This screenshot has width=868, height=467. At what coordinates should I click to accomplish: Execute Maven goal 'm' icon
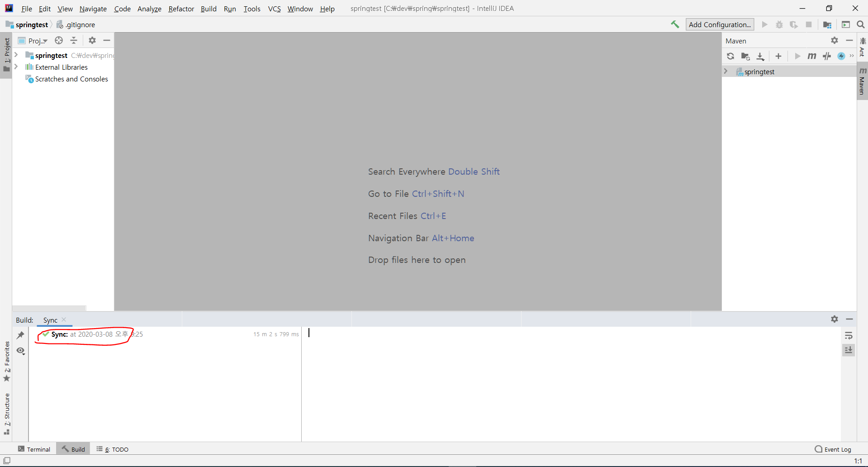(x=812, y=56)
